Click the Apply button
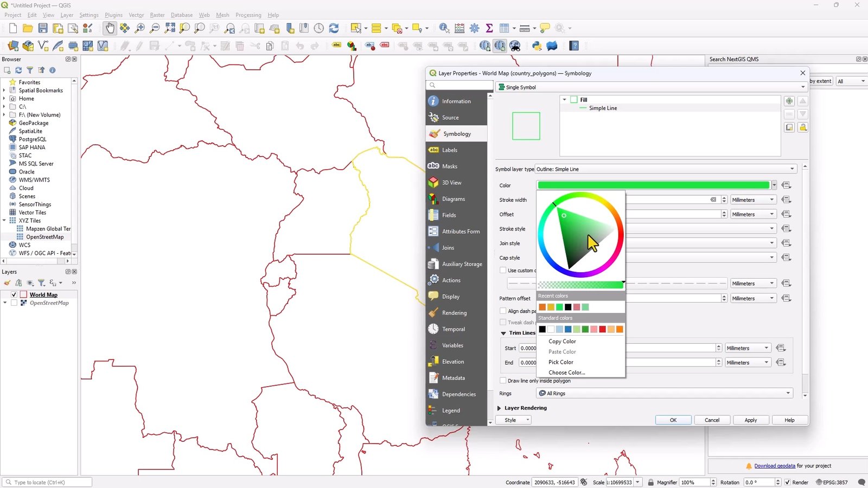Viewport: 868px width, 488px height. (x=751, y=420)
